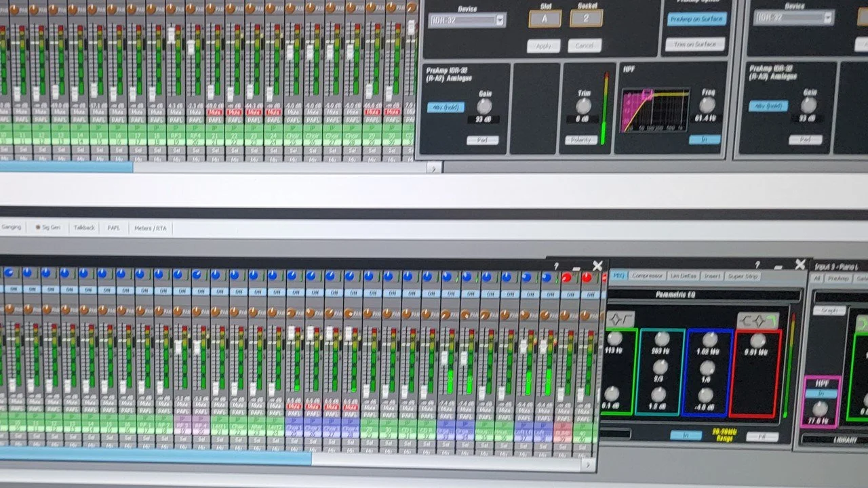This screenshot has height=488, width=868.
Task: Select the PEQ tab
Action: [x=618, y=276]
